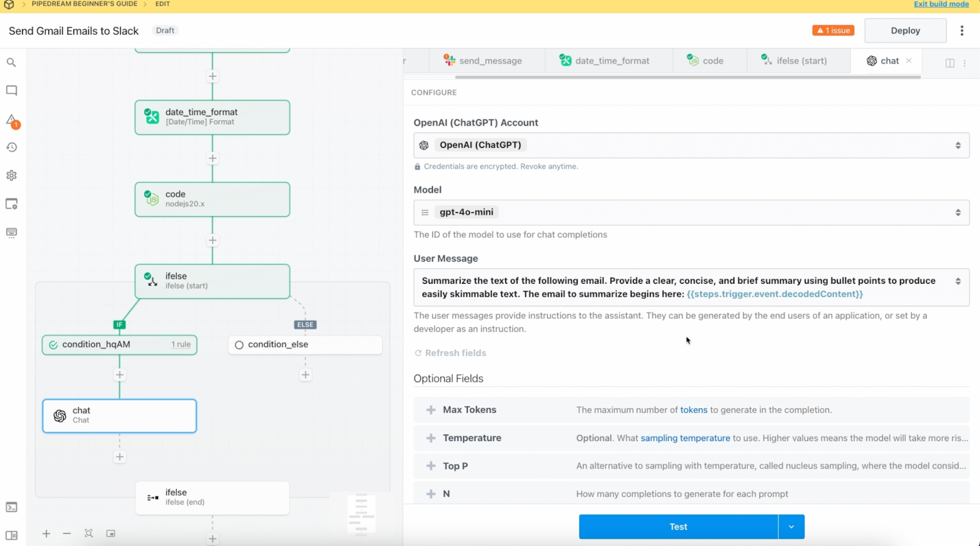Select the date_time_format node on canvas
980x546 pixels.
click(213, 117)
